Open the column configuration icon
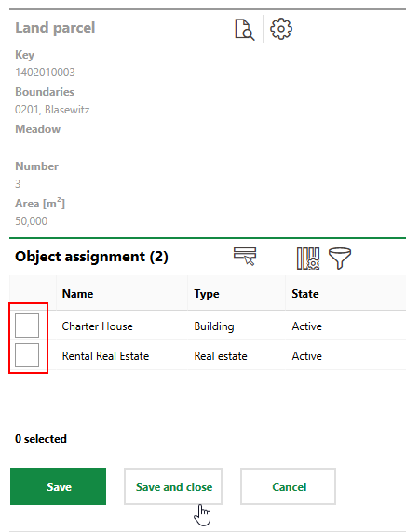The width and height of the screenshot is (406, 532). pyautogui.click(x=308, y=259)
